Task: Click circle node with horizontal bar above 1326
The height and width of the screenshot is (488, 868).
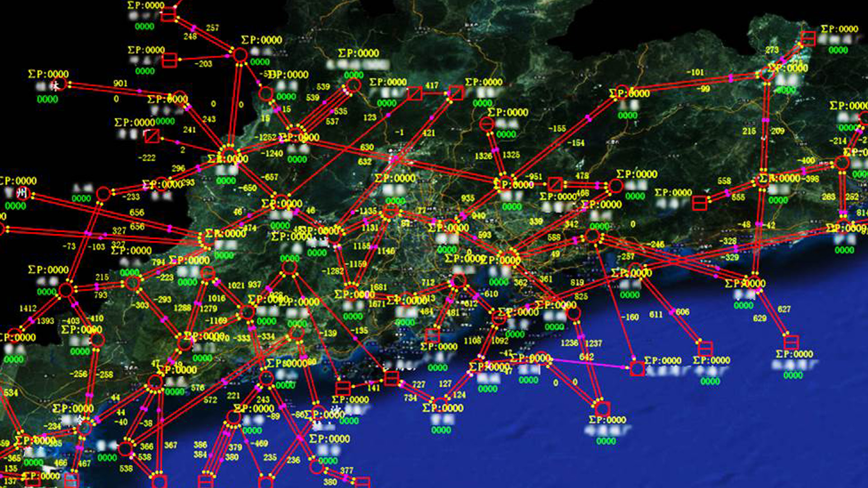Action: 487,123
